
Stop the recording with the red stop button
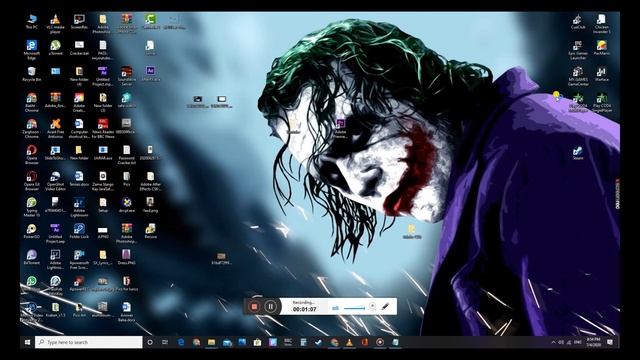254,306
